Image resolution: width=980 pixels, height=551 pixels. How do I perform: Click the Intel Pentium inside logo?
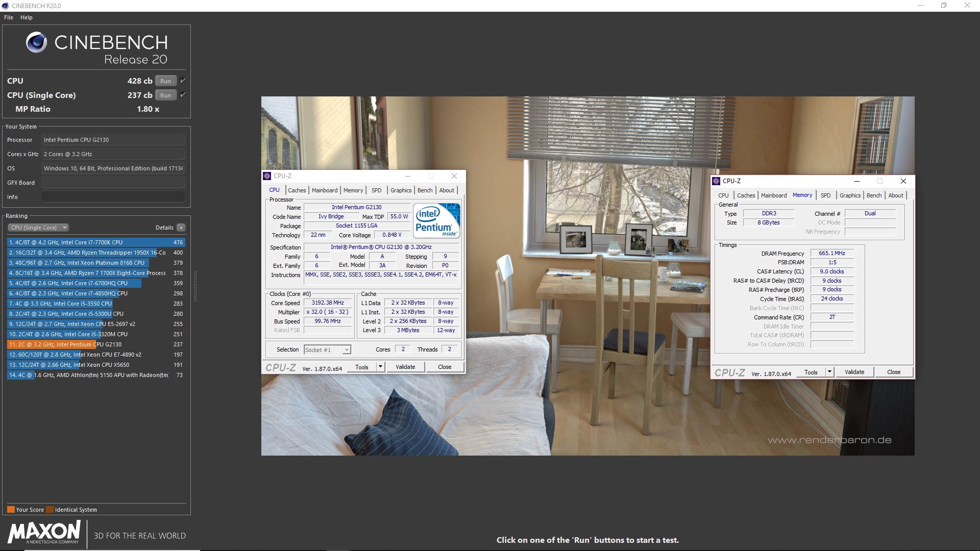coord(437,220)
